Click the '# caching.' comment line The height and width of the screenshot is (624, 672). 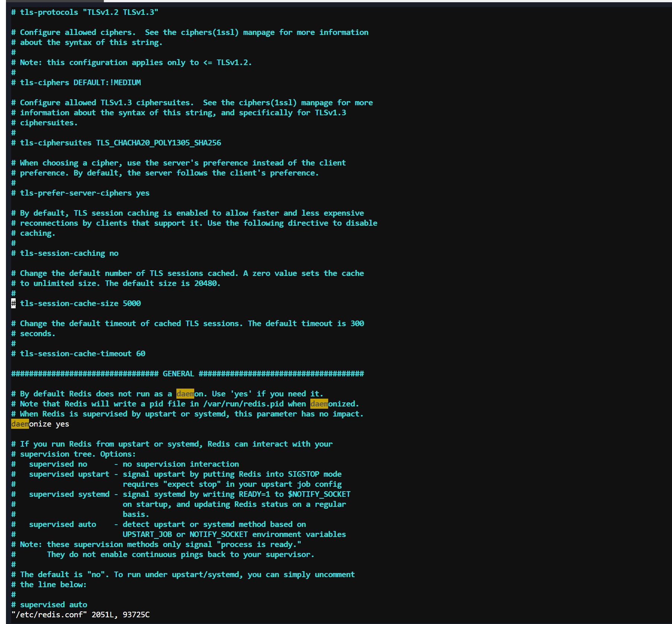tap(33, 233)
